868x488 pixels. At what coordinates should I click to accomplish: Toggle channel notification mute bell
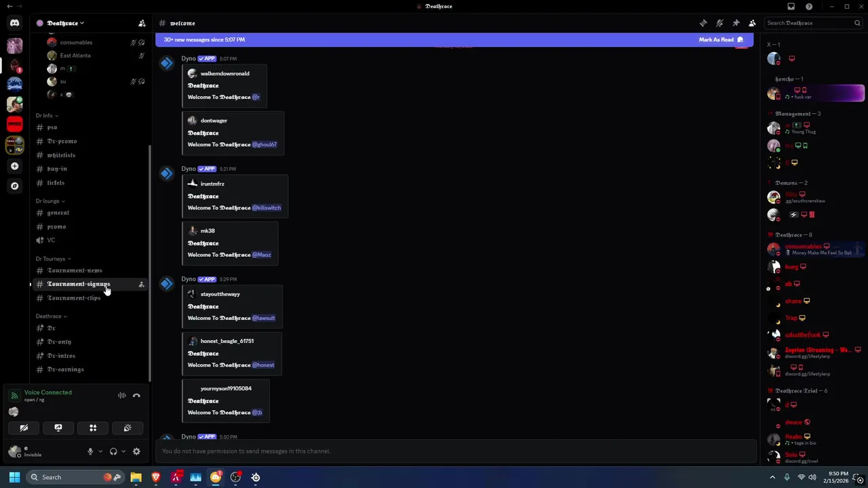[719, 23]
